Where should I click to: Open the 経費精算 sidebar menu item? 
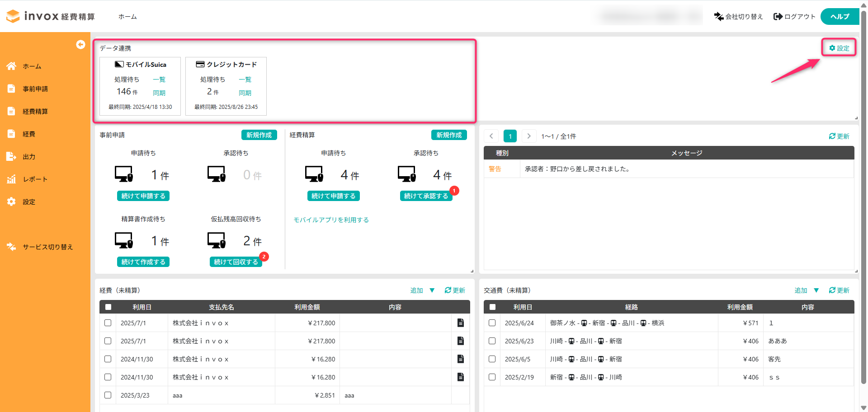coord(35,112)
